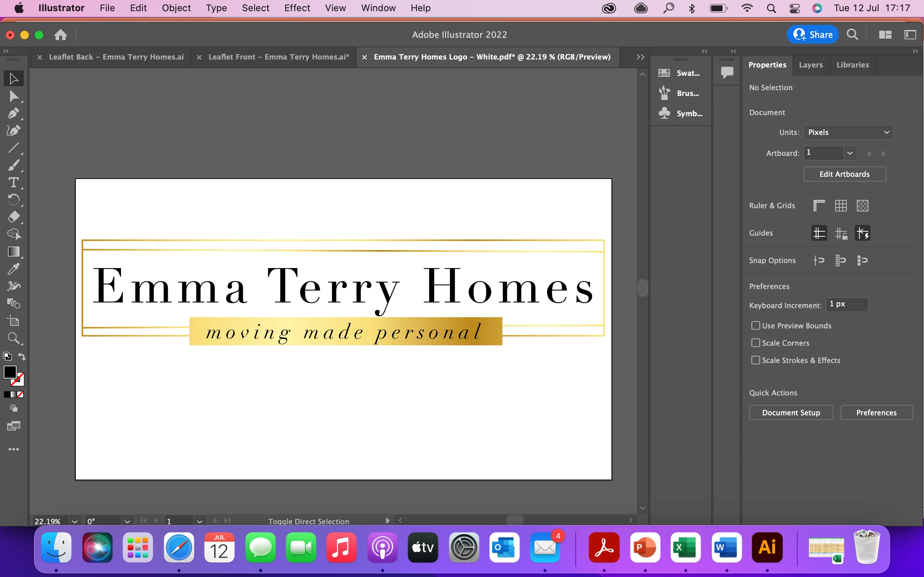Enable Scale Strokes & Effects checkbox
The width and height of the screenshot is (924, 577).
click(755, 360)
